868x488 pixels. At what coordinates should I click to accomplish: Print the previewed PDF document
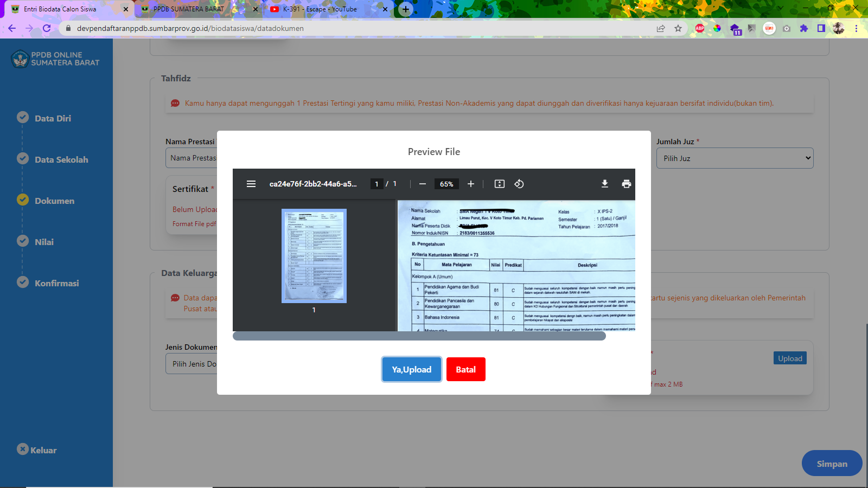(x=627, y=184)
